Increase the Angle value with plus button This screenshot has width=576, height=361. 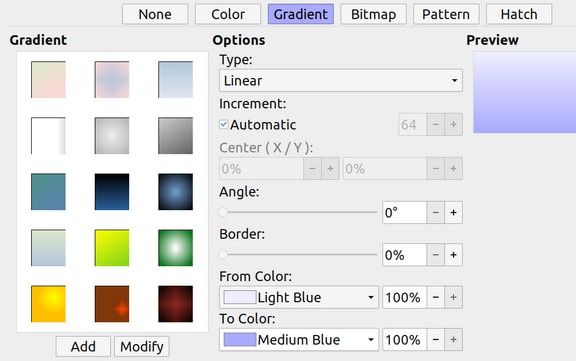453,213
